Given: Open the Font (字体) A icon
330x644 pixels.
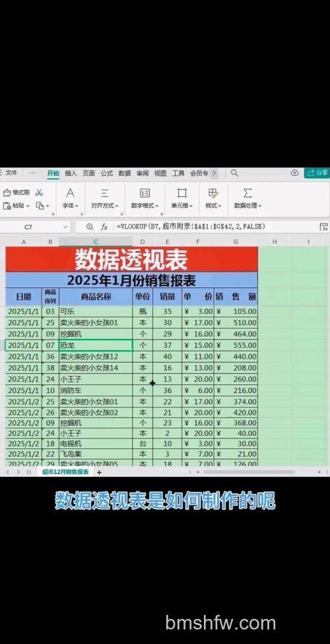Looking at the screenshot, I should coord(70,193).
